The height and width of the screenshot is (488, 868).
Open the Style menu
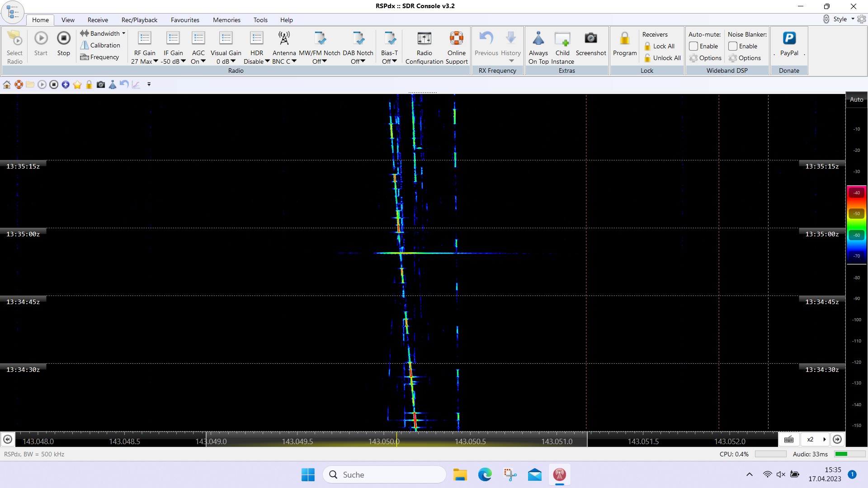pos(844,19)
